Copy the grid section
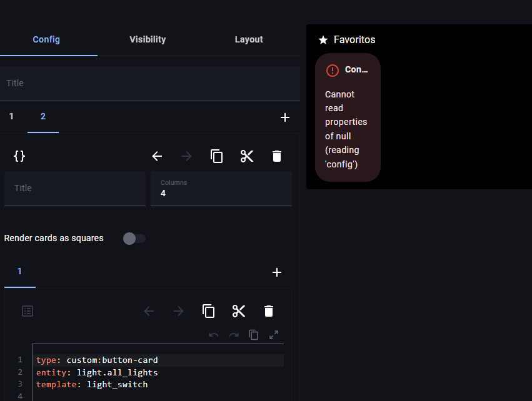 tap(216, 156)
